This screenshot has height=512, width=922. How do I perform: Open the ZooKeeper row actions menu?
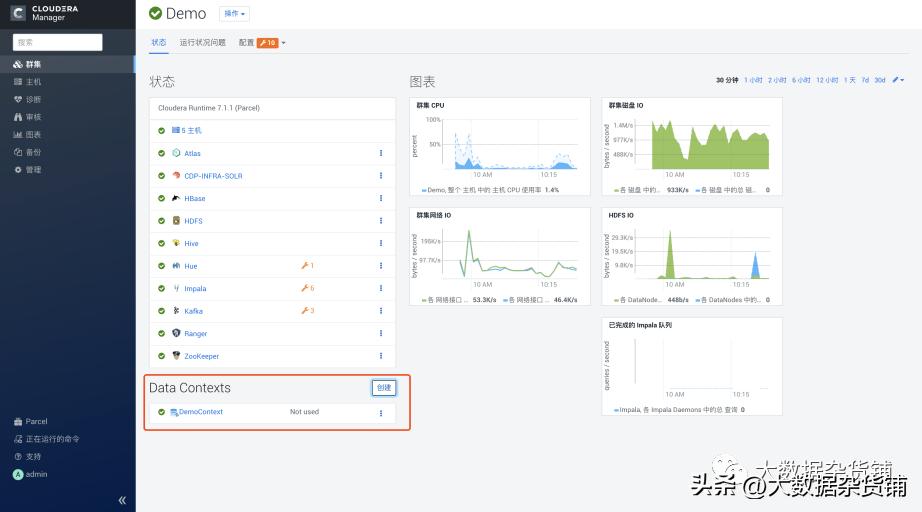(381, 356)
